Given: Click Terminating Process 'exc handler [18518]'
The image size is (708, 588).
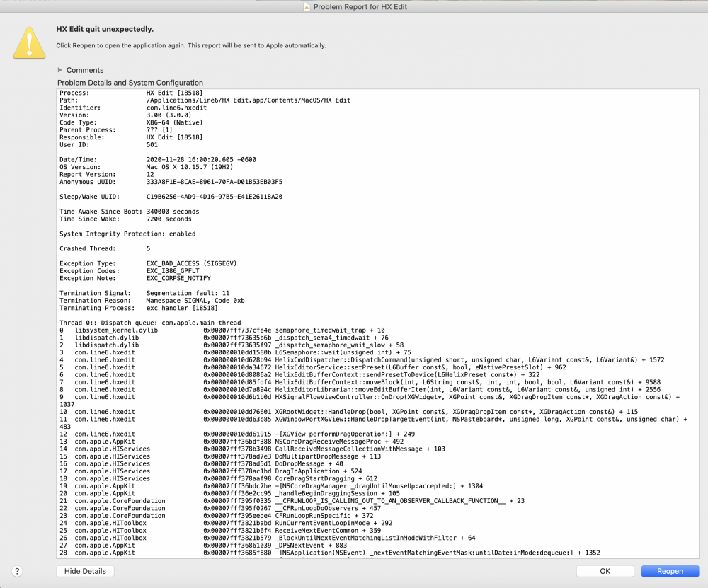Looking at the screenshot, I should click(182, 308).
